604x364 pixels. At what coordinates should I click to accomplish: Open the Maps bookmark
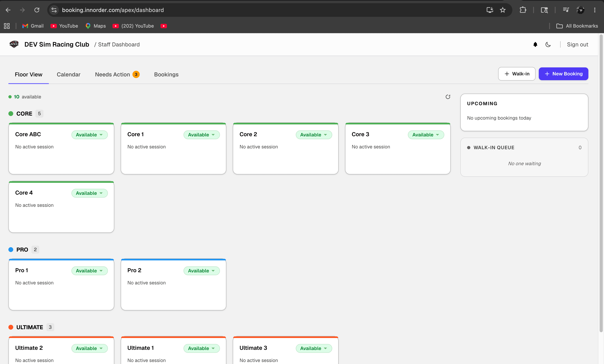[96, 26]
